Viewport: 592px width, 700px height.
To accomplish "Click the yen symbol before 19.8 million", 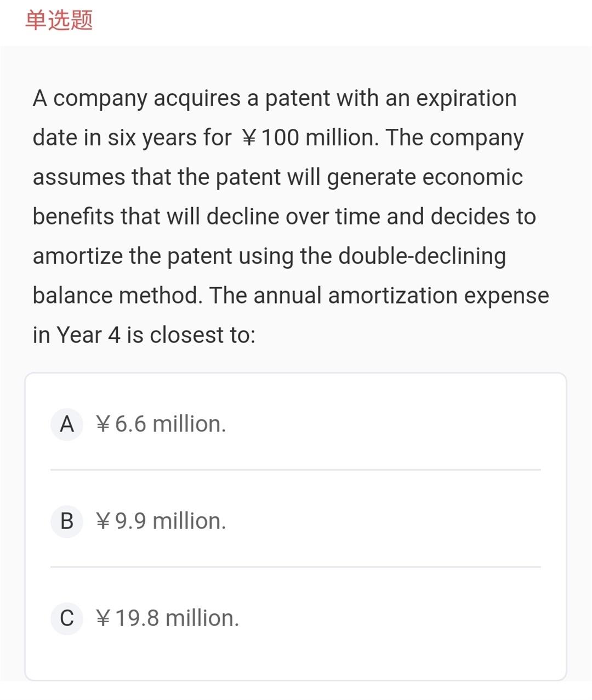I will coord(104,618).
